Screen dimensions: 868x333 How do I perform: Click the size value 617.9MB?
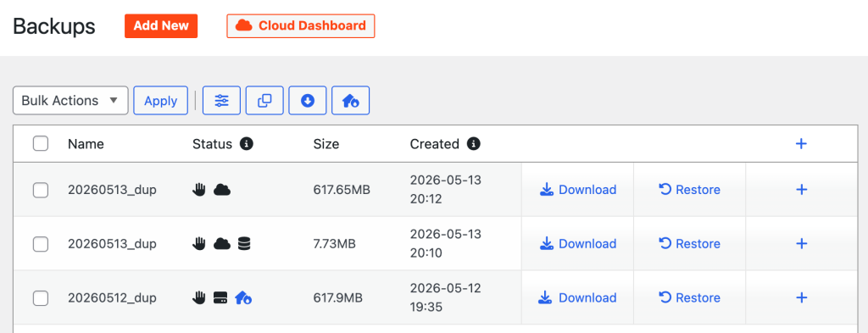coord(337,297)
